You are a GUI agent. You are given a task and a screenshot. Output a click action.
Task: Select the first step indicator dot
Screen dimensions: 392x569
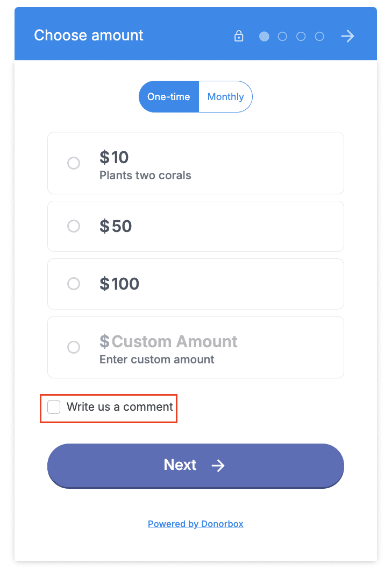pos(264,36)
